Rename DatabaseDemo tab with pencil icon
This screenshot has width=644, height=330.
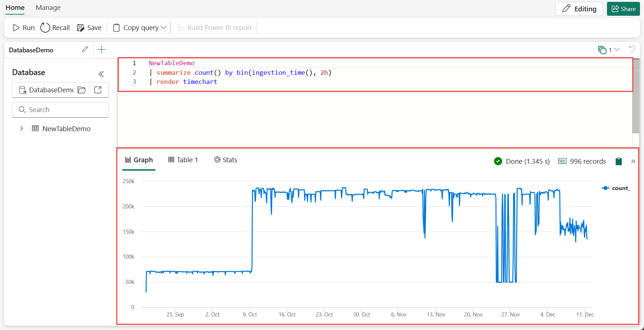click(85, 49)
